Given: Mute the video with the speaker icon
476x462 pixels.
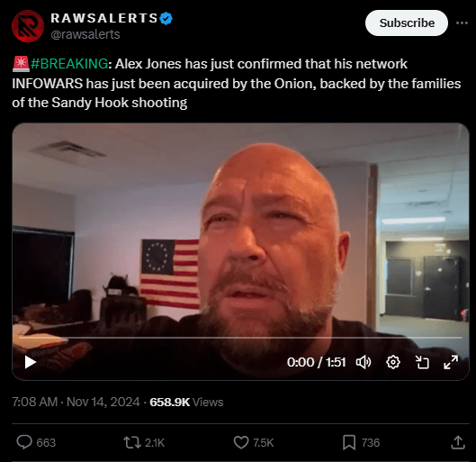Looking at the screenshot, I should pos(364,362).
